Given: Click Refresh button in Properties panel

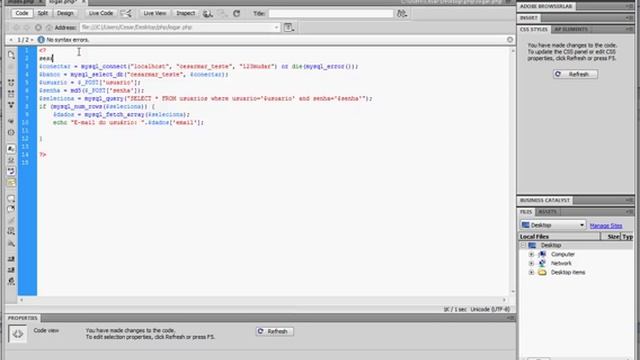Looking at the screenshot, I should coord(274,331).
